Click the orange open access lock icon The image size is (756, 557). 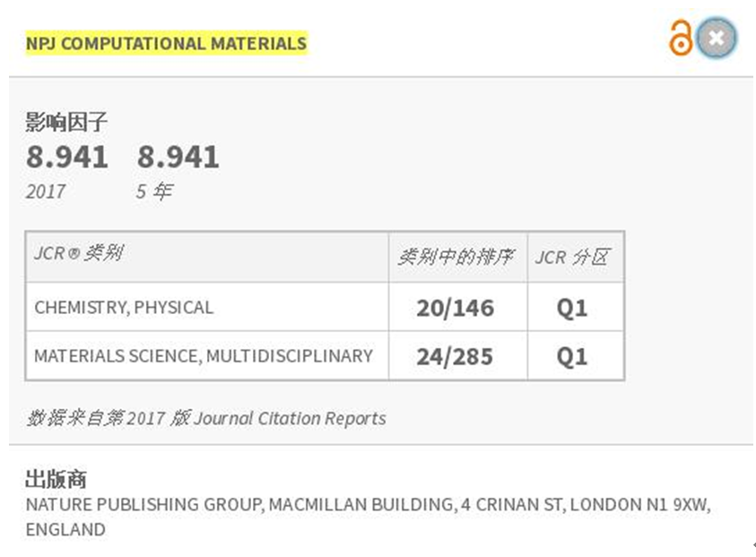(681, 37)
